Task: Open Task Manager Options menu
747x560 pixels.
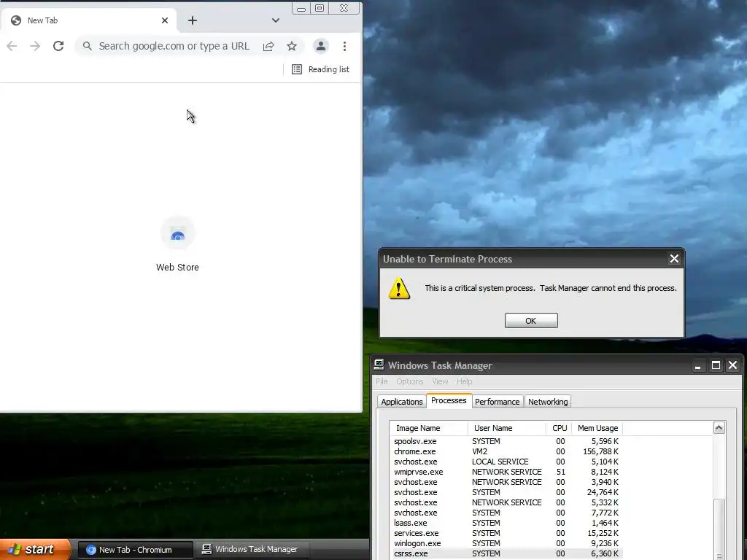Action: pyautogui.click(x=410, y=381)
